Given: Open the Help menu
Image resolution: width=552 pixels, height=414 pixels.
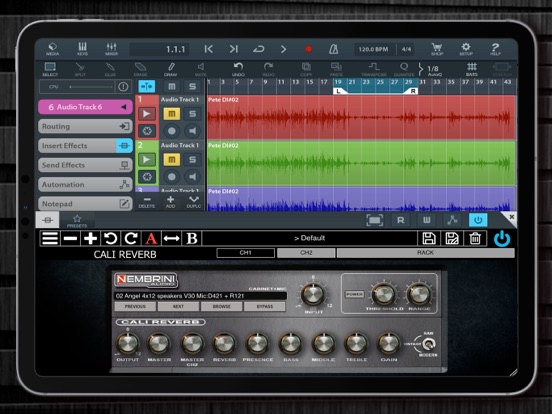Looking at the screenshot, I should 495,49.
